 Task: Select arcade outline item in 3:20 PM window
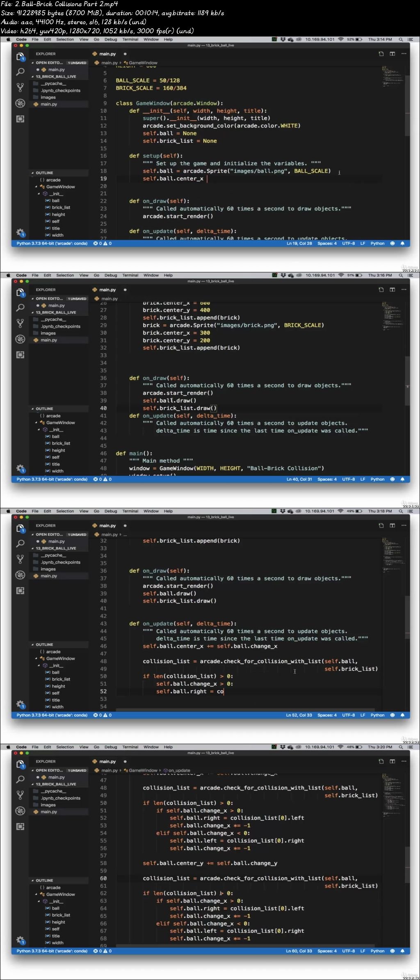pyautogui.click(x=53, y=887)
